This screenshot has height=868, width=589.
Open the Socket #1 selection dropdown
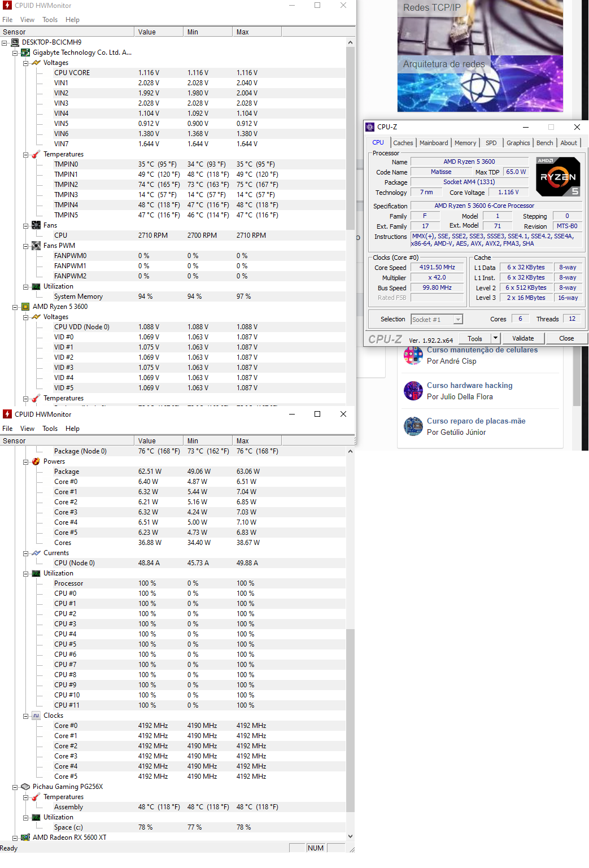(458, 320)
